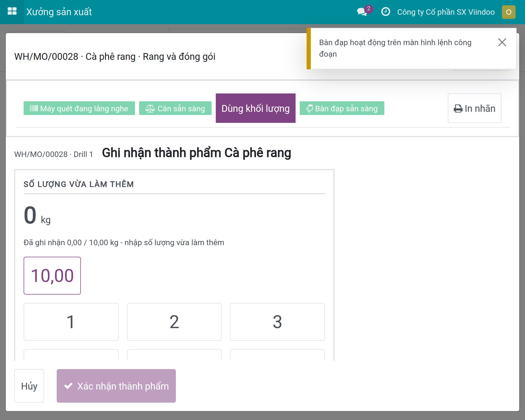Click "Máy quét đang lắng nghe" scanner status

pos(79,108)
